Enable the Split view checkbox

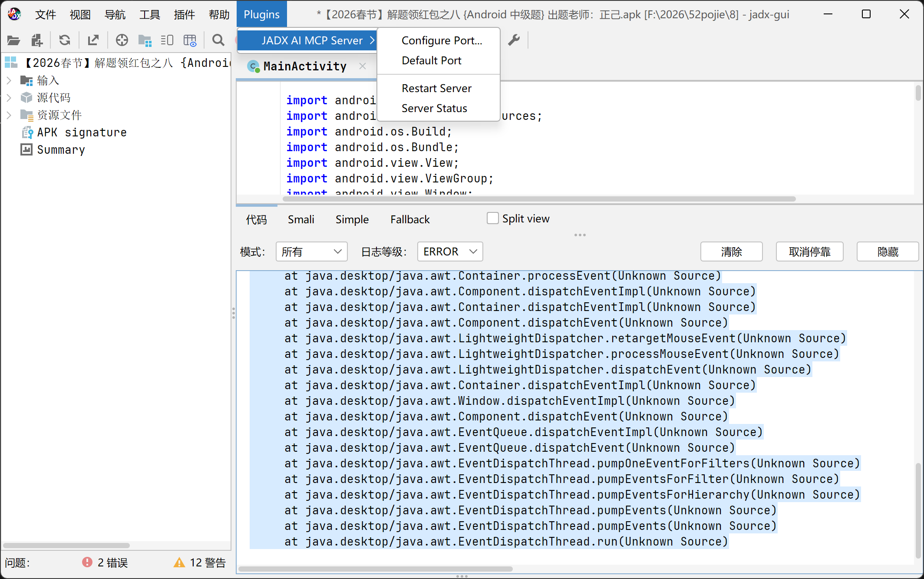click(x=492, y=218)
